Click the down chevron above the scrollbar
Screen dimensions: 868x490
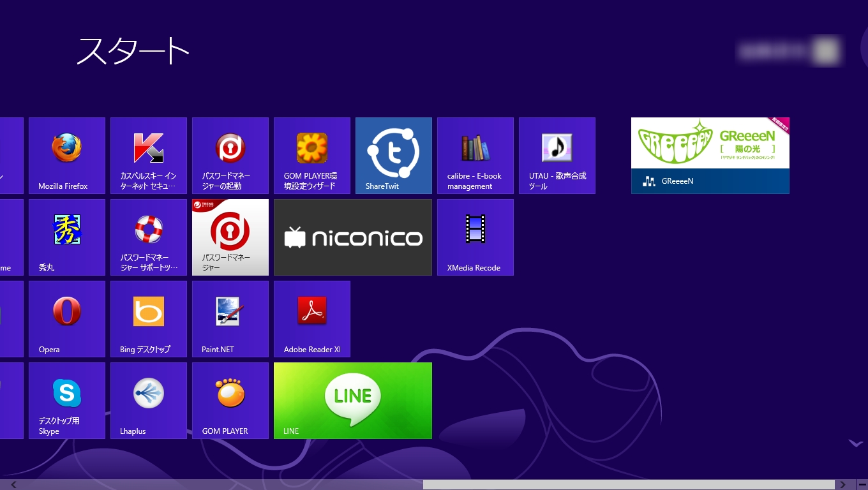tap(855, 443)
